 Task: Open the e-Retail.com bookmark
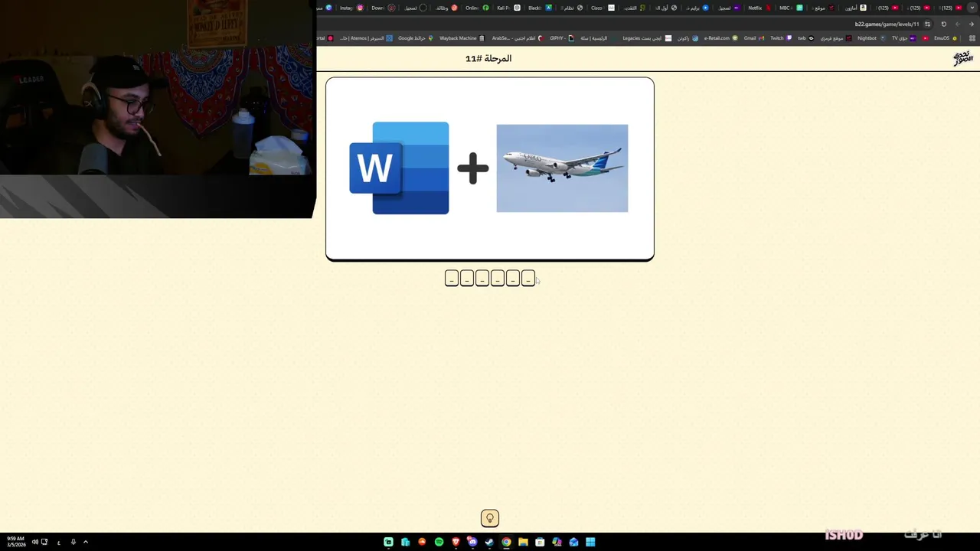coord(721,38)
